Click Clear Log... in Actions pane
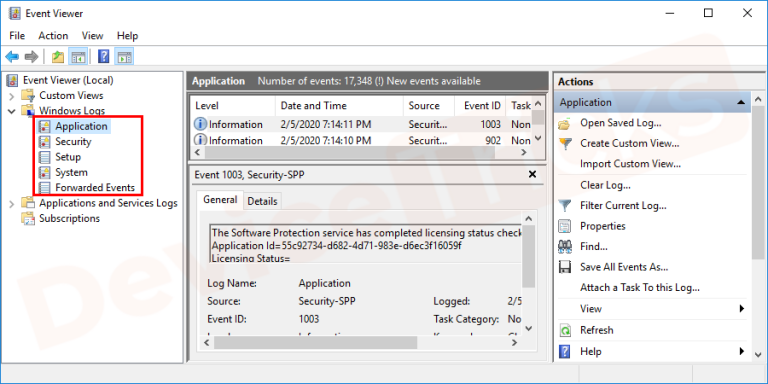Image resolution: width=768 pixels, height=384 pixels. [605, 185]
